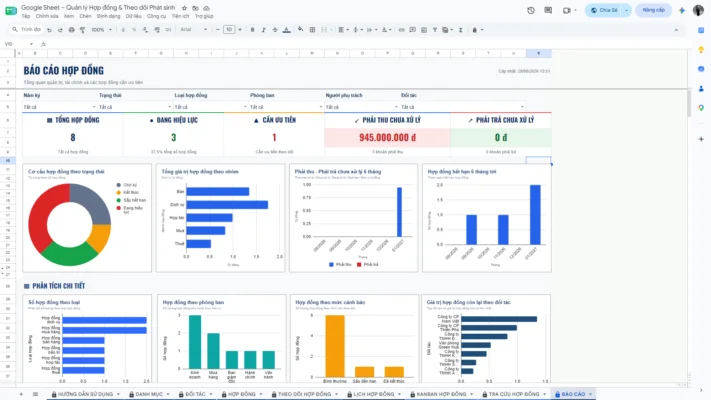Expand the share options arrow
The height and width of the screenshot is (400, 711).
626,10
